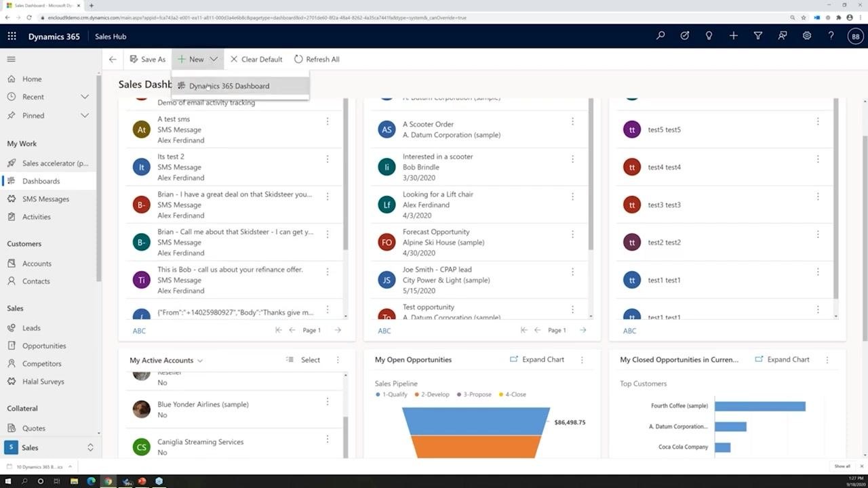The height and width of the screenshot is (488, 868).
Task: Open more commands for My Open Opportunities
Action: click(x=582, y=360)
